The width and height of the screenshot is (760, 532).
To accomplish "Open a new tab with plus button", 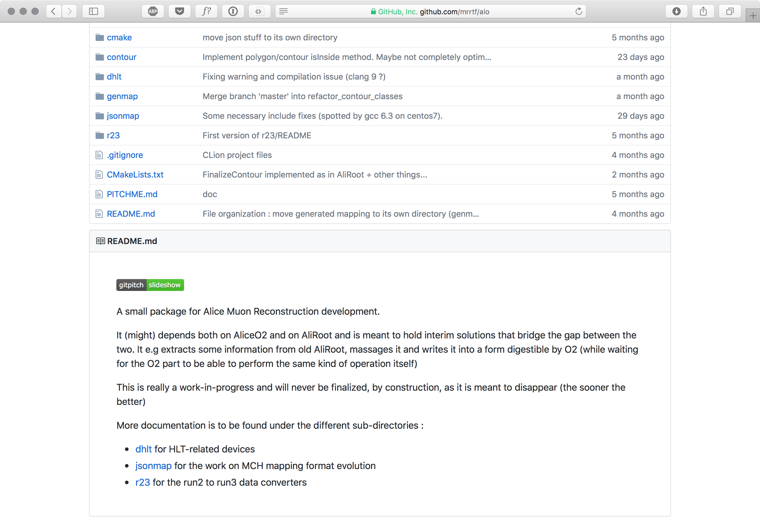I will click(x=753, y=16).
